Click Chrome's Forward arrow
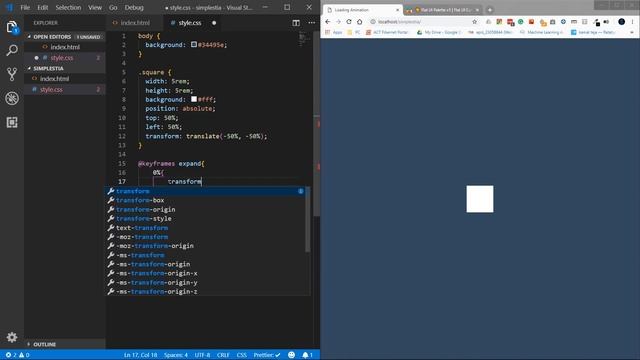 point(338,22)
